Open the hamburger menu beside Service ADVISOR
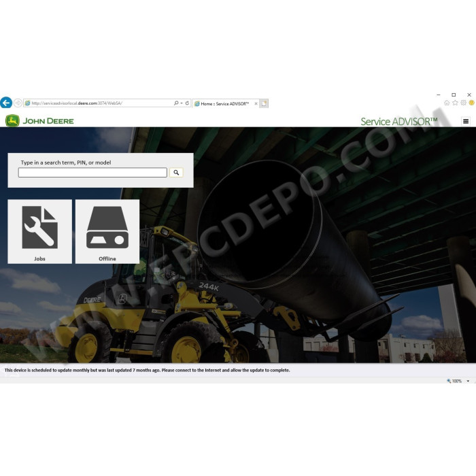476x476 pixels. point(466,122)
